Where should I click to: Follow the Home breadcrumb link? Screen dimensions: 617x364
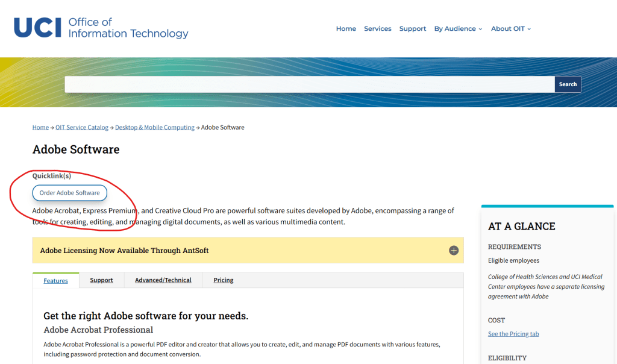point(40,128)
